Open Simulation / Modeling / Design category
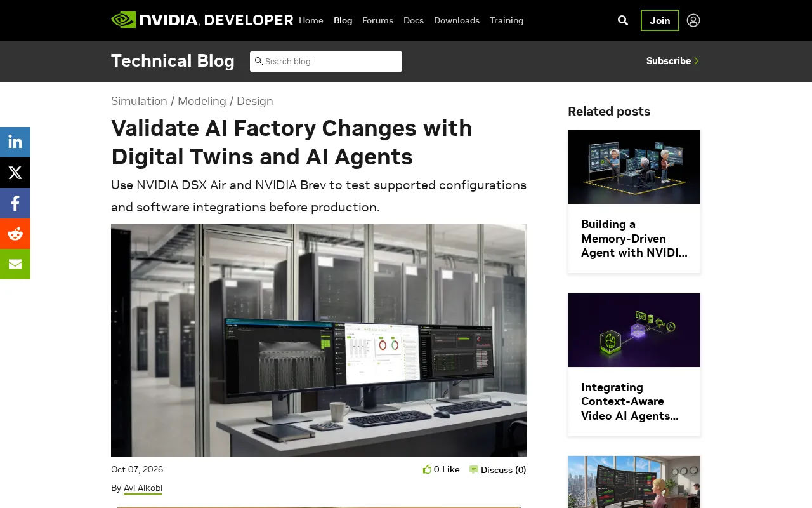This screenshot has width=812, height=508. [x=192, y=101]
